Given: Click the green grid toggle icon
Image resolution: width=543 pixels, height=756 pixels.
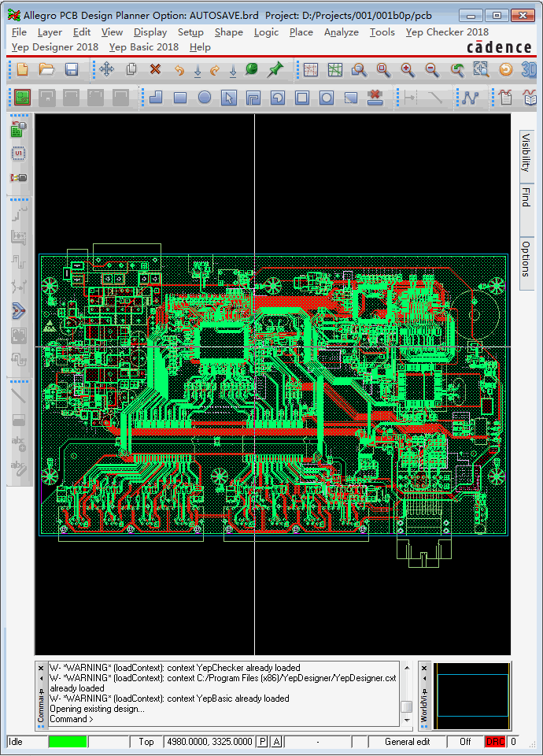Looking at the screenshot, I should [x=335, y=70].
